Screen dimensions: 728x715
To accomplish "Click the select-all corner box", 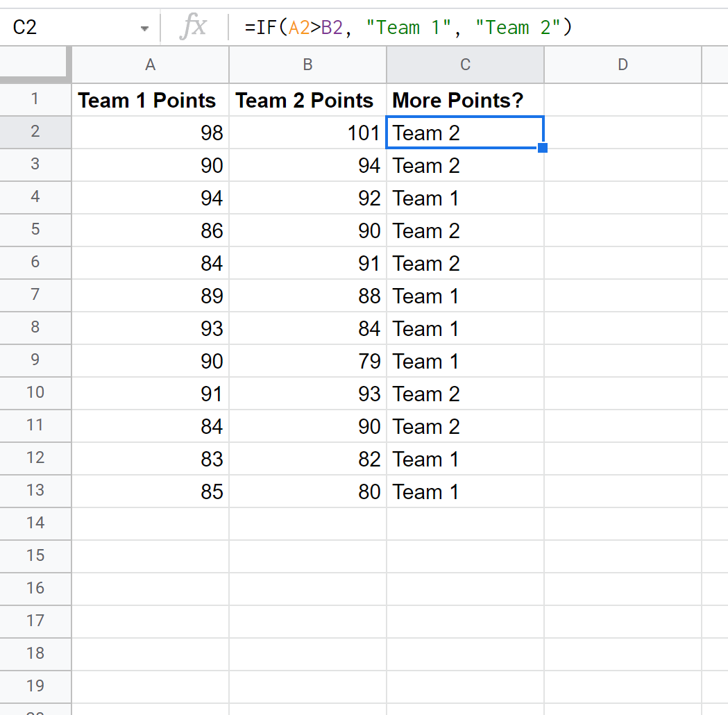I will [35, 65].
